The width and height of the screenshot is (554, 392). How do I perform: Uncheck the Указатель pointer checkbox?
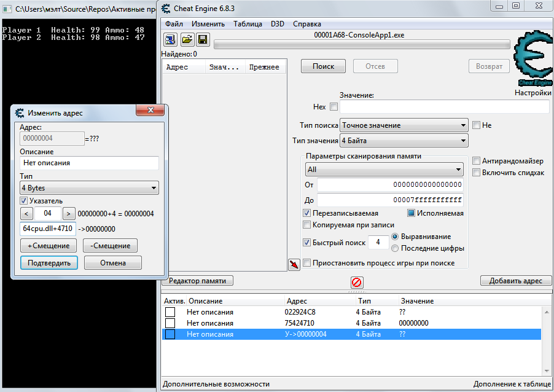click(24, 200)
